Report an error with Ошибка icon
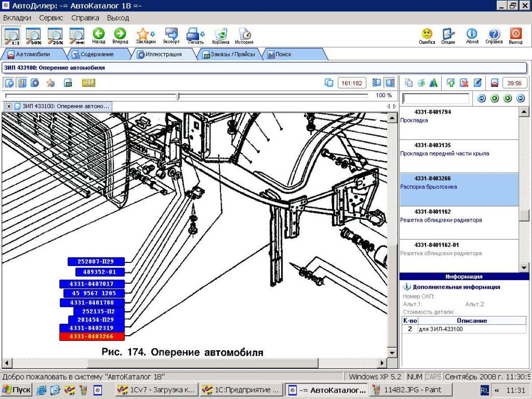This screenshot has width=532, height=399. pyautogui.click(x=427, y=36)
